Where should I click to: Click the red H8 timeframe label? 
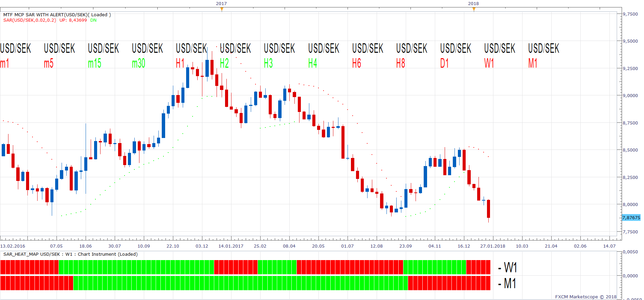pyautogui.click(x=401, y=63)
